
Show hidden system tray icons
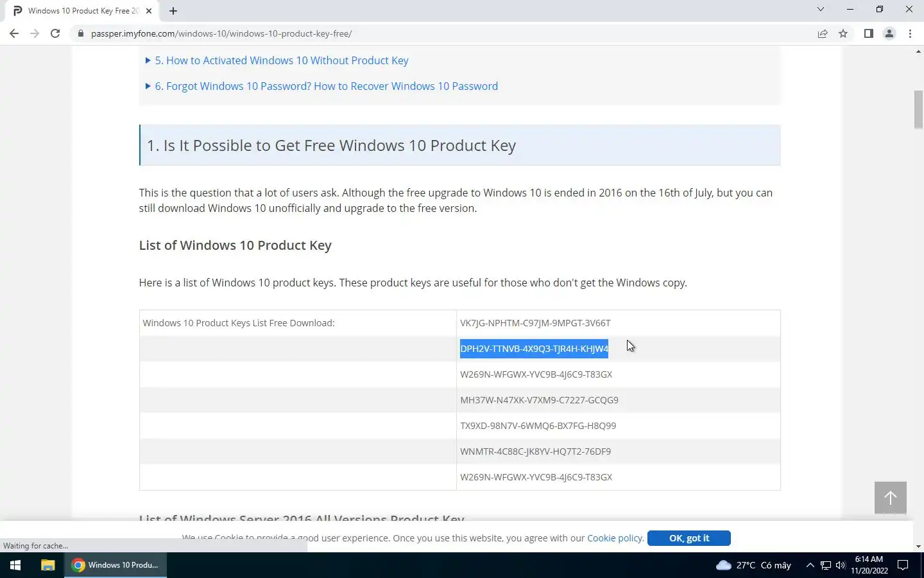pos(810,565)
